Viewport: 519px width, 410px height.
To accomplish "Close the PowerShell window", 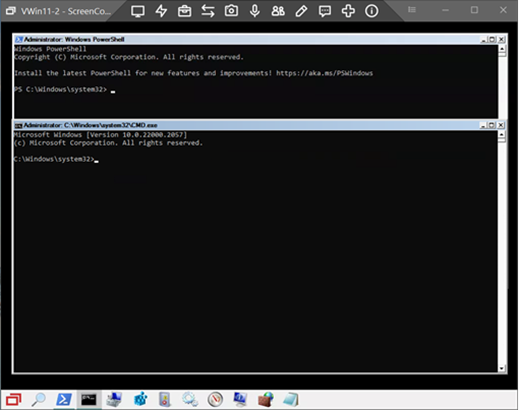I will click(501, 39).
